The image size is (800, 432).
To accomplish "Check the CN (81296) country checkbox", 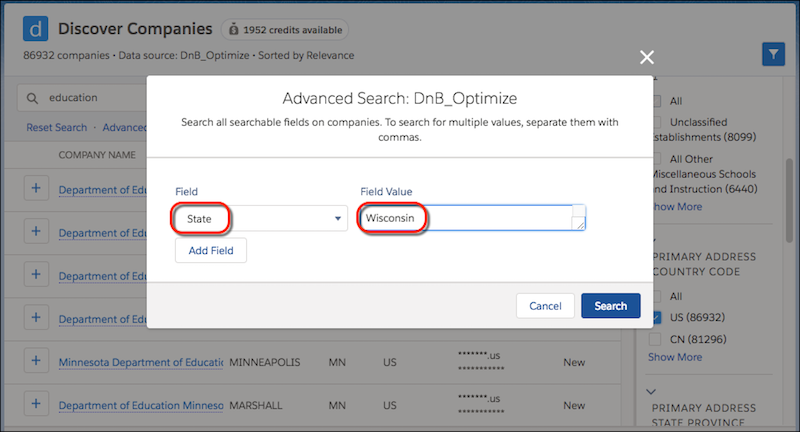I will 655,339.
